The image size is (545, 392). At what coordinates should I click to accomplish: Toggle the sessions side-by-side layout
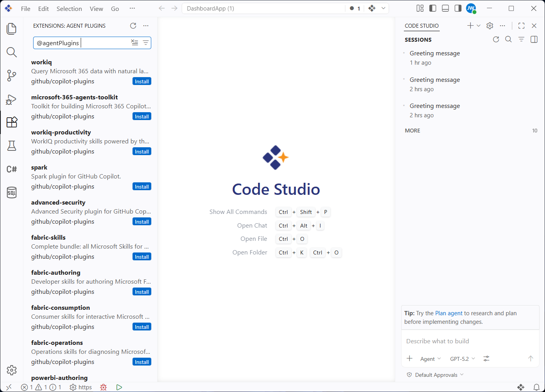tap(534, 39)
